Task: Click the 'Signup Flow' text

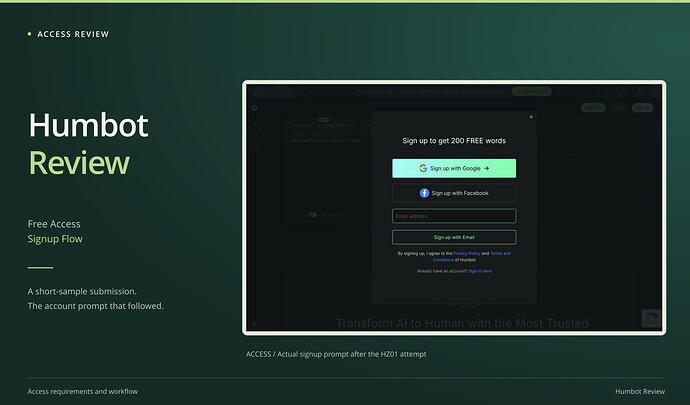Action: click(x=55, y=239)
